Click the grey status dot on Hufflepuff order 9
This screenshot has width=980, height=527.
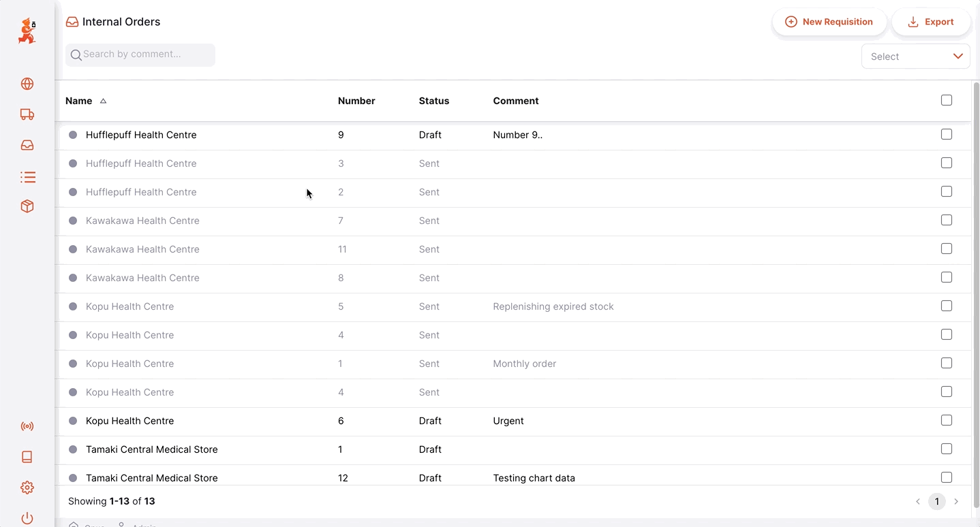73,135
